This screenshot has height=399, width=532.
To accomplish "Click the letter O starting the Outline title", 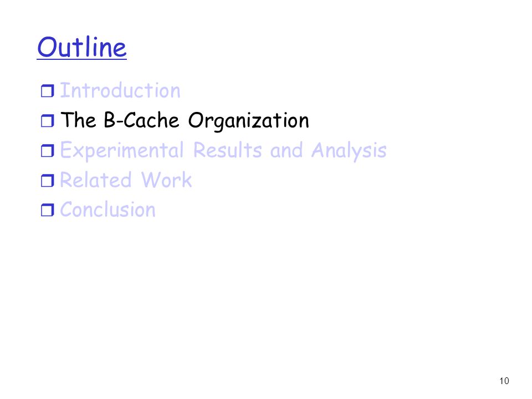I will point(47,47).
